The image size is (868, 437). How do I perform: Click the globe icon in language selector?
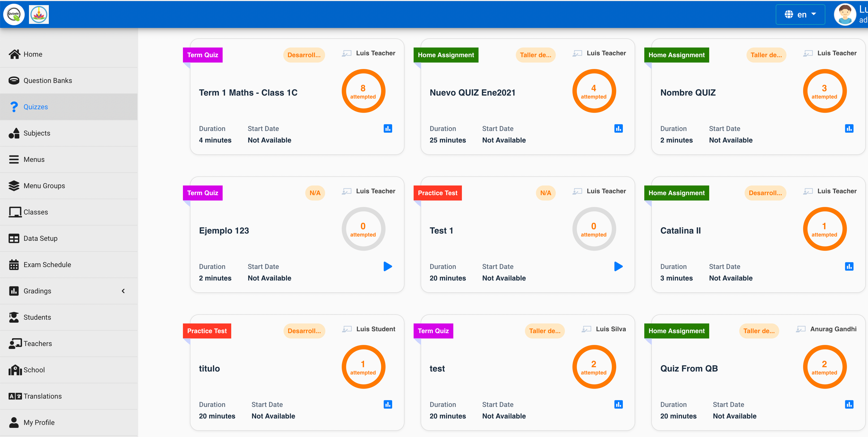[789, 14]
